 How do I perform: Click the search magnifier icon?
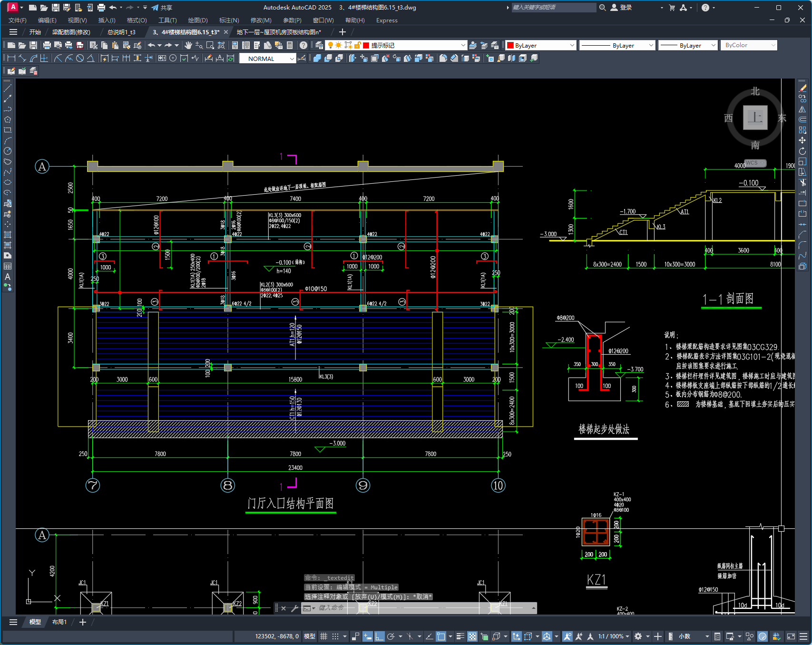click(x=603, y=8)
